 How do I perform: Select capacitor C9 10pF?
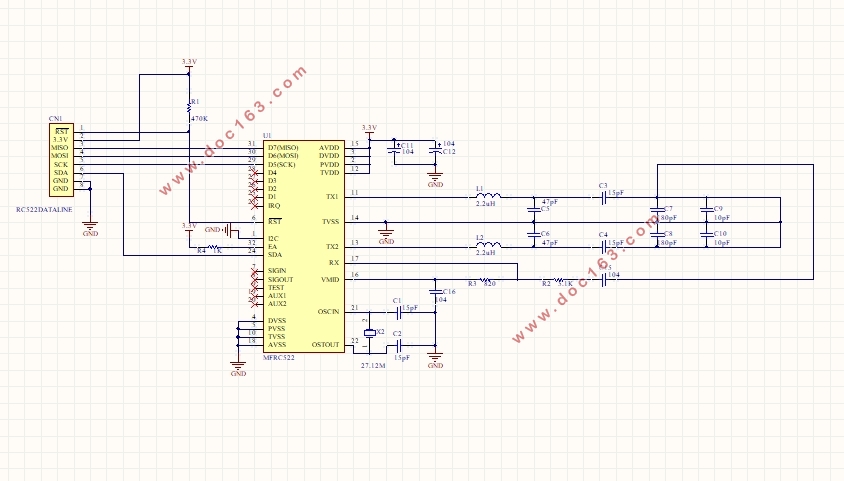click(706, 209)
